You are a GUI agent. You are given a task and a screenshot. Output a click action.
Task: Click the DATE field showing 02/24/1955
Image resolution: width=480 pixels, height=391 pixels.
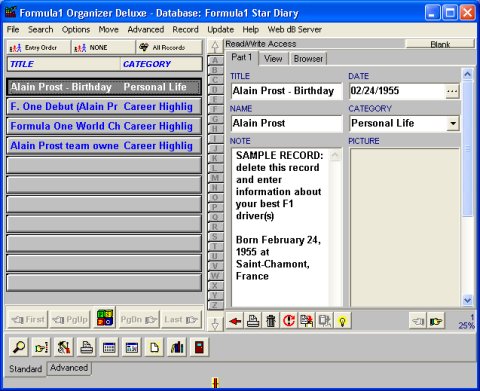click(398, 91)
